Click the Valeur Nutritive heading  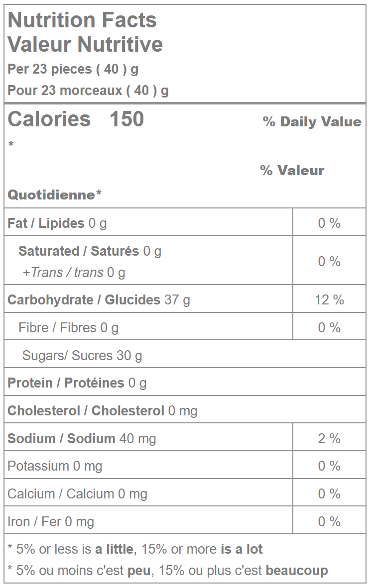[x=85, y=44]
